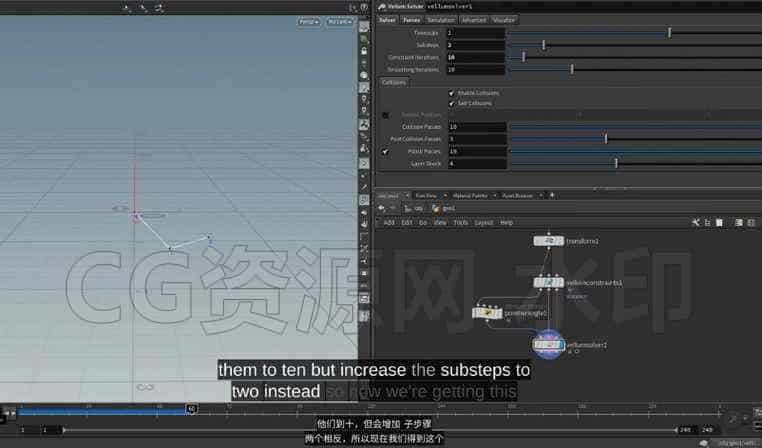Open the Advanced tab
The width and height of the screenshot is (762, 448).
(473, 20)
